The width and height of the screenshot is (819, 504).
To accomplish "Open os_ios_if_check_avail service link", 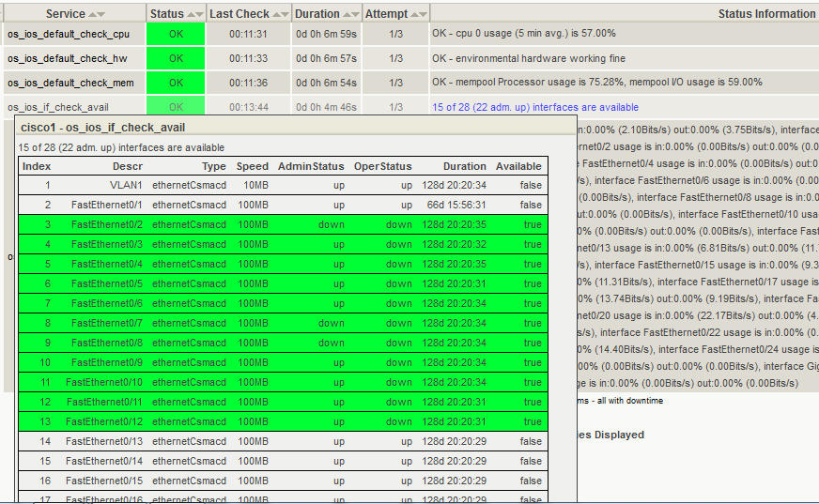I will click(58, 107).
